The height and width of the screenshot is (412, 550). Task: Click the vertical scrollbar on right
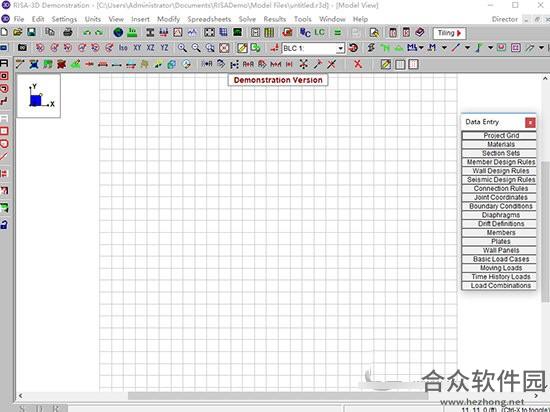tap(545, 231)
